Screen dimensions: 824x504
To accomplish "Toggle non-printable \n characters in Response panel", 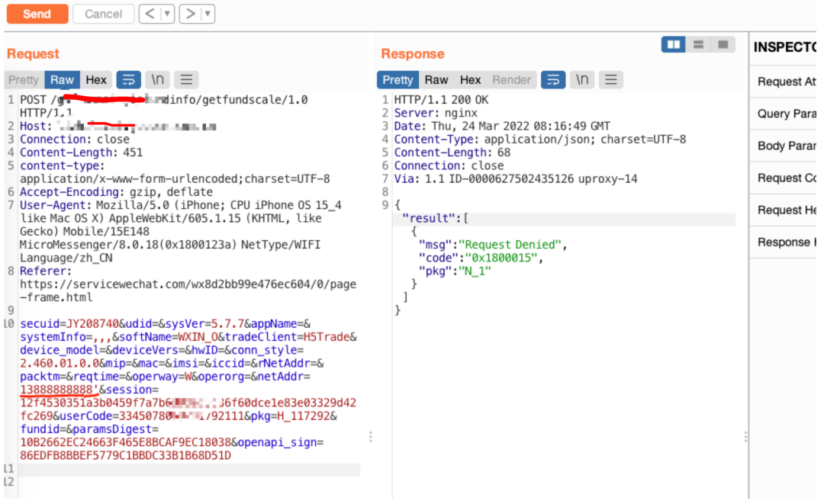I will [581, 80].
